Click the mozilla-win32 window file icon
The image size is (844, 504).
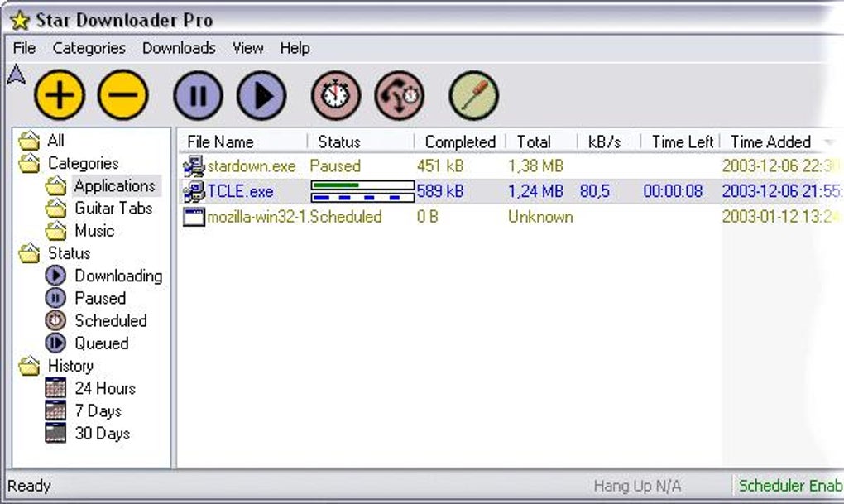tap(194, 217)
